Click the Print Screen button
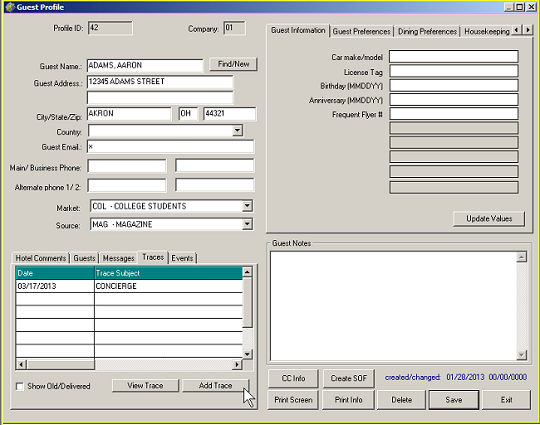 coord(293,400)
